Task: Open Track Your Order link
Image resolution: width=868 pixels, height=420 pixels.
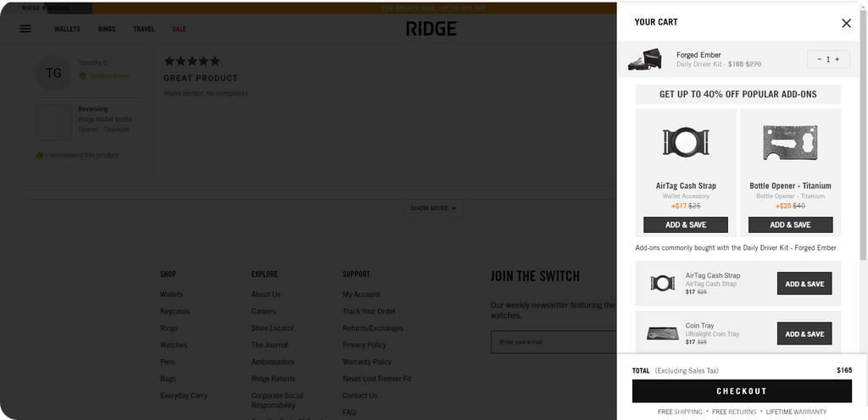Action: click(369, 311)
